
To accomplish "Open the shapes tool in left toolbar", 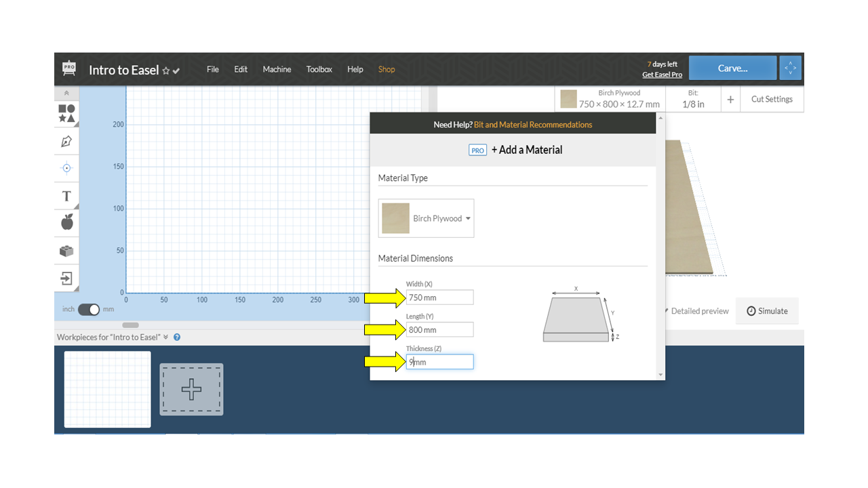I will point(66,113).
